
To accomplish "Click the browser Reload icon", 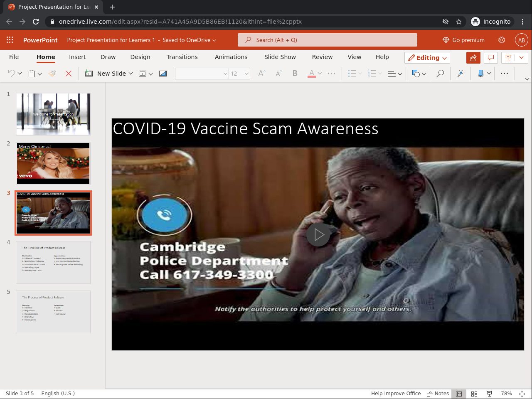I will [36, 22].
